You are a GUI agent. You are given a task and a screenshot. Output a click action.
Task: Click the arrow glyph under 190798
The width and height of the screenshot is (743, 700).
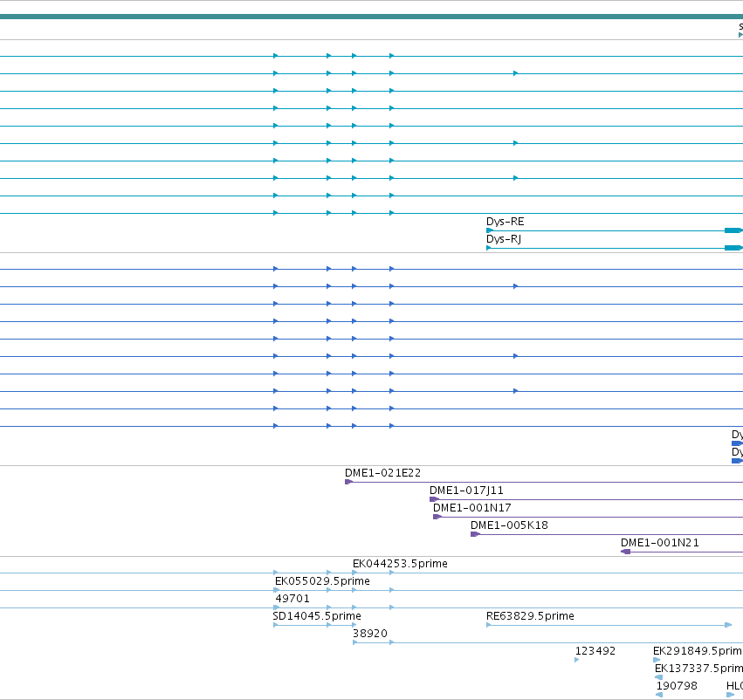[x=659, y=696]
